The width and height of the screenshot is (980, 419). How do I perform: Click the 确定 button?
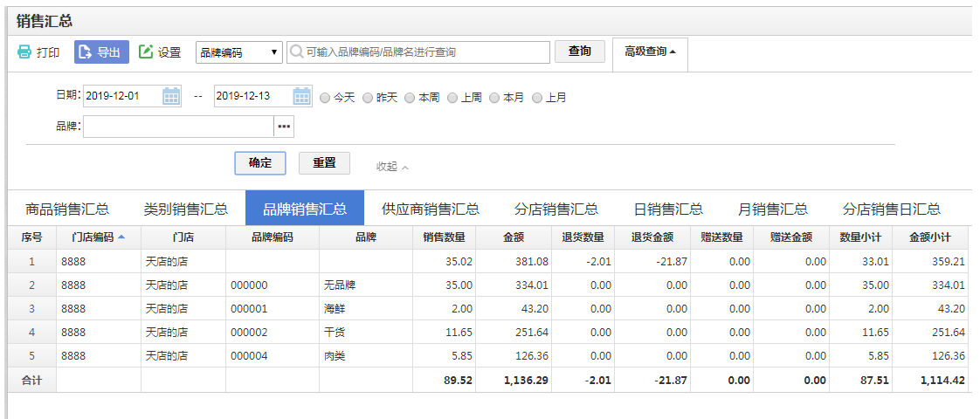pyautogui.click(x=259, y=163)
